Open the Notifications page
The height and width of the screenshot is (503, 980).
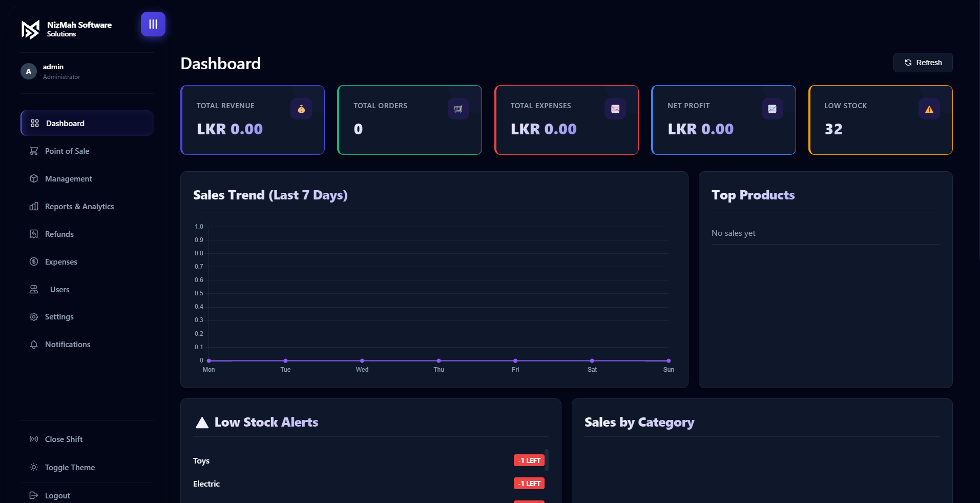tap(68, 345)
